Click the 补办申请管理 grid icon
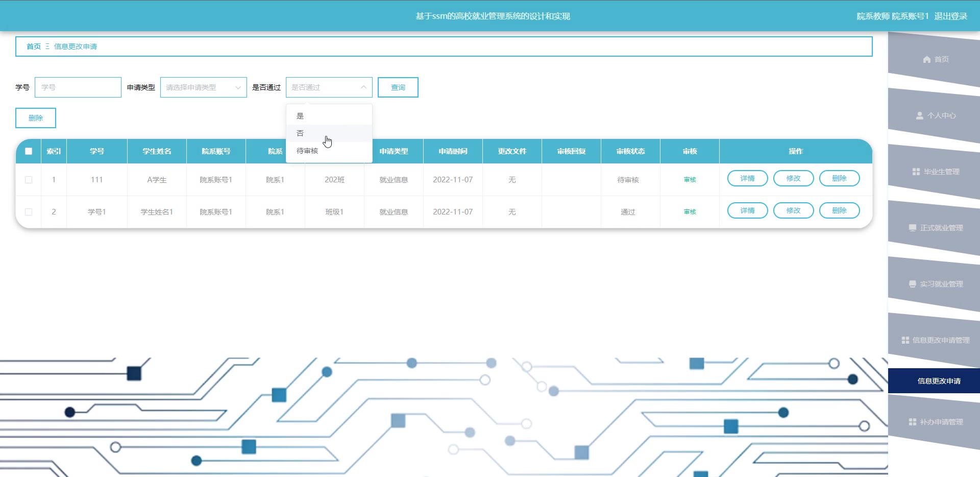The width and height of the screenshot is (980, 477). [x=912, y=422]
